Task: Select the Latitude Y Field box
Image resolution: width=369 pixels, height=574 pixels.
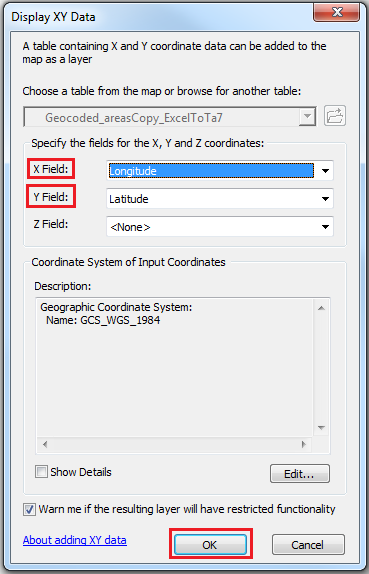Action: (220, 199)
